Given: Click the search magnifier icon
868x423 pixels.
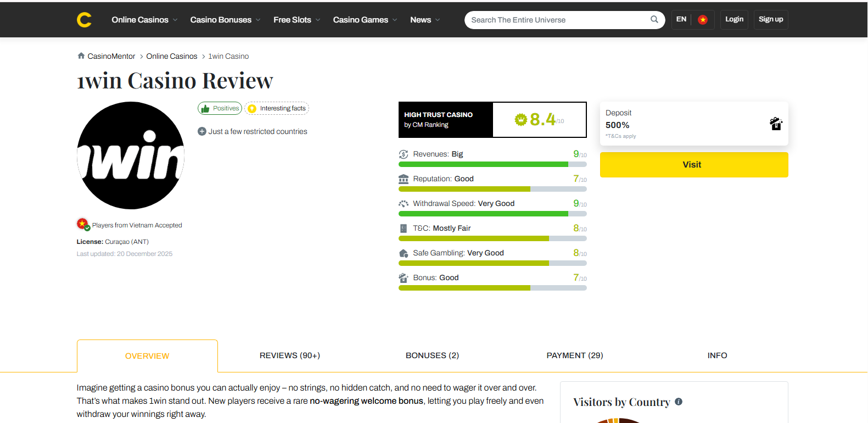Looking at the screenshot, I should coord(654,19).
